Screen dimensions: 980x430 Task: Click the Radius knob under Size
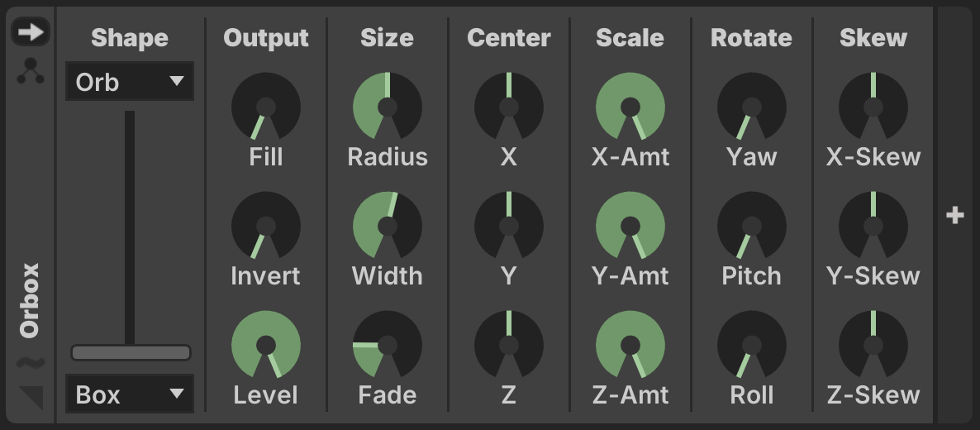(x=387, y=107)
